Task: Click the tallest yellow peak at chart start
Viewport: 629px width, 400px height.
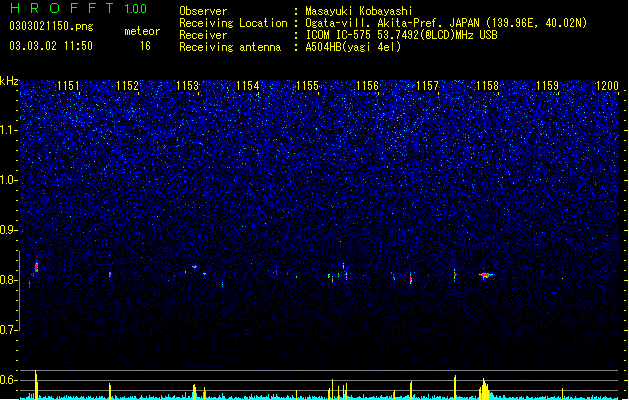Action: pos(36,384)
